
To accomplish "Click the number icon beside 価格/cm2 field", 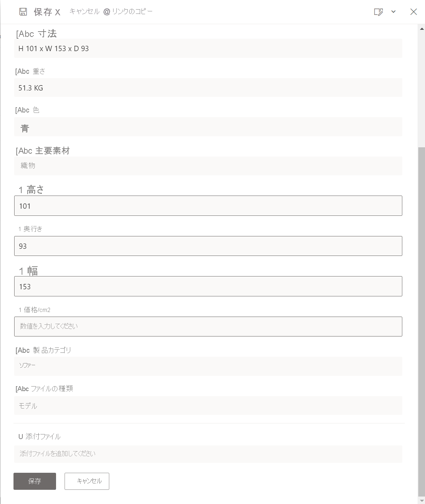I will coord(20,309).
